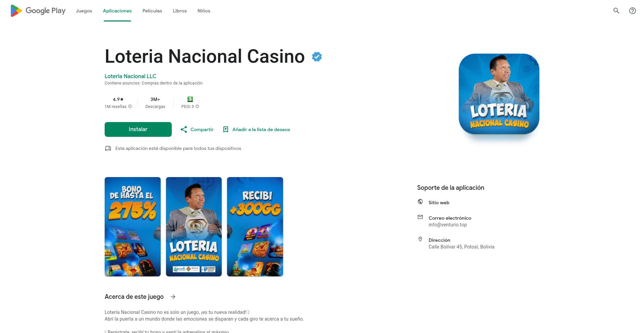Open the RECIBI +300GG screenshot thumbnail
The width and height of the screenshot is (644, 333).
click(255, 227)
